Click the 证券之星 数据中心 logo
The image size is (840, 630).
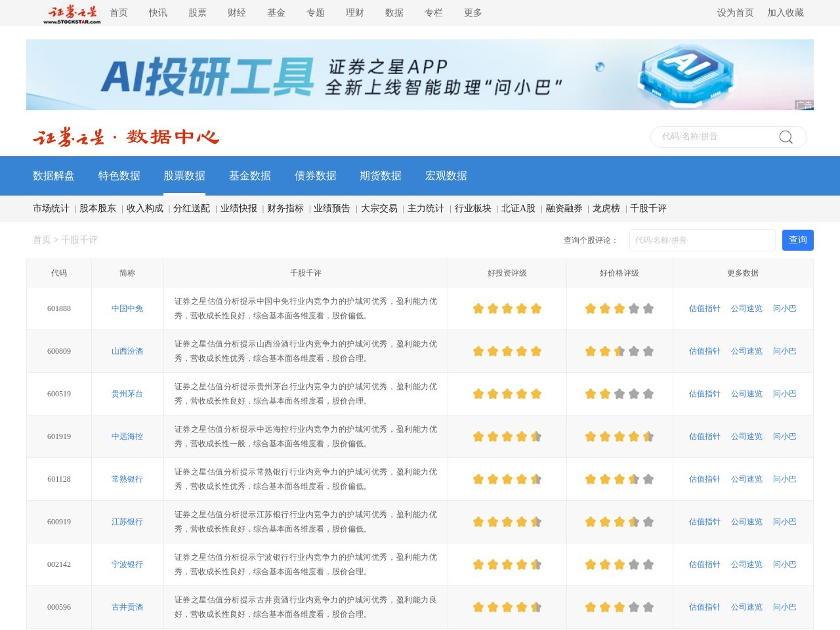pos(126,136)
